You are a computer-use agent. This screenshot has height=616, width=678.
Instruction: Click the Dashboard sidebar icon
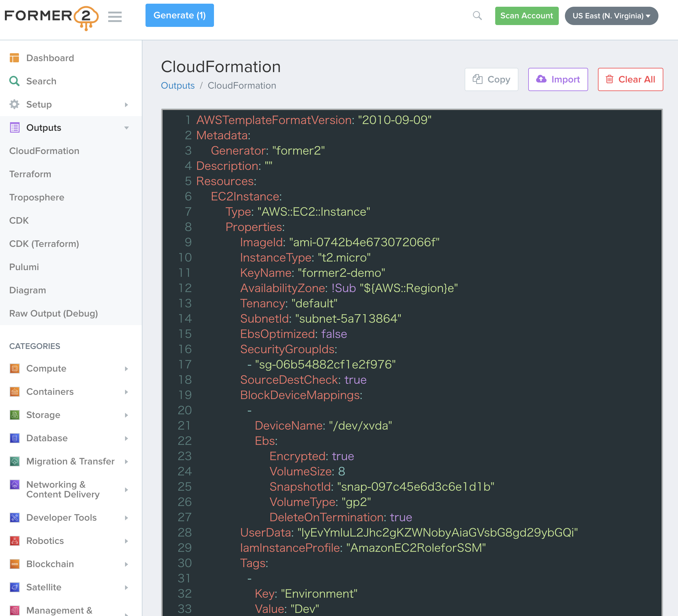click(x=14, y=58)
